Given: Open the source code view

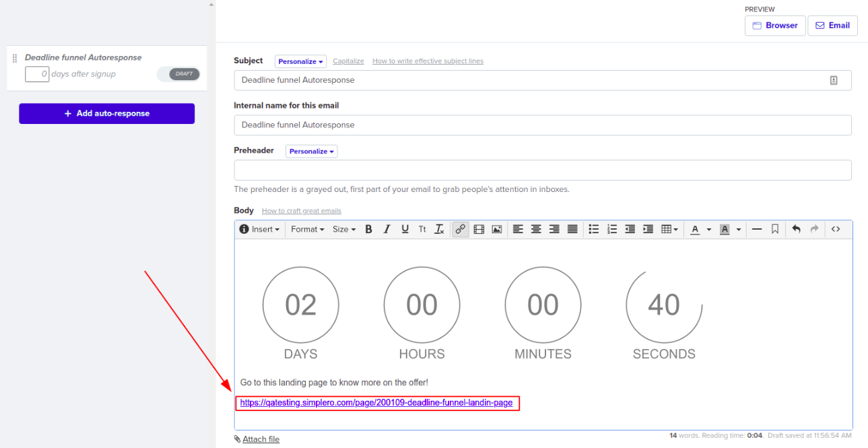Looking at the screenshot, I should tap(836, 229).
